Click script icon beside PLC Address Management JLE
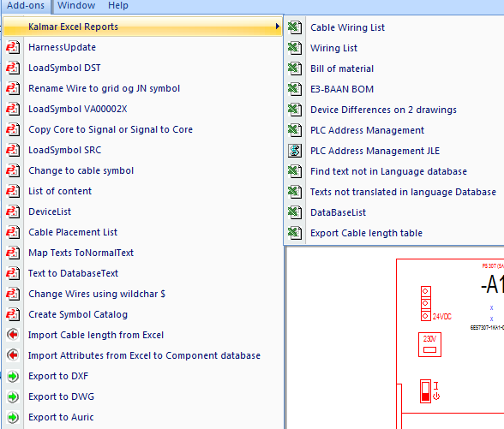This screenshot has height=429, width=504. tap(295, 151)
